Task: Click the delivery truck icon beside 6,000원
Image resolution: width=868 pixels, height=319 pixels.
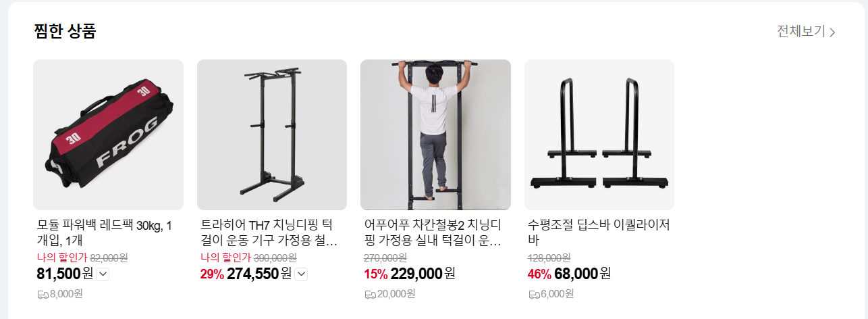Action: click(x=534, y=294)
